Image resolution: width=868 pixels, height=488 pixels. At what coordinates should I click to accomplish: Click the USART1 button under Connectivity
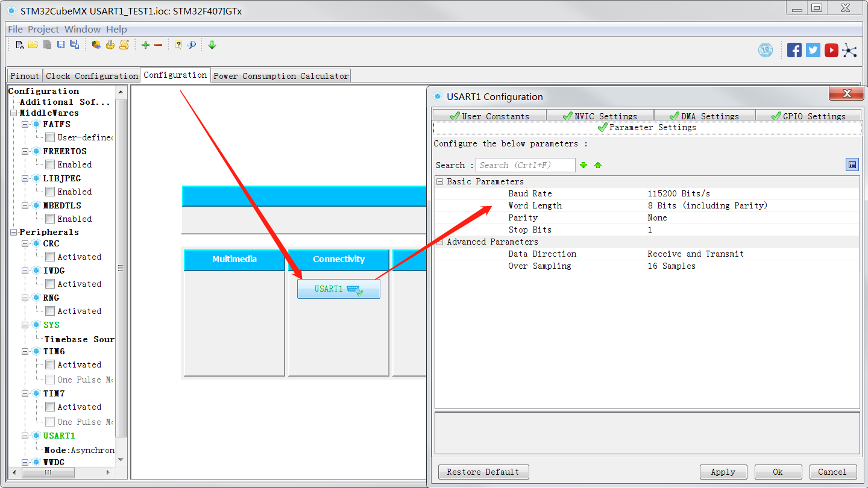tap(339, 289)
